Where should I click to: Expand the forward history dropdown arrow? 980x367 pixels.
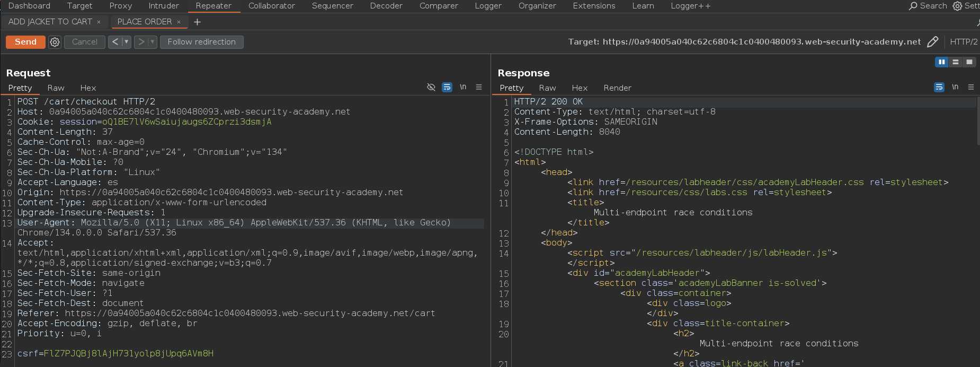coord(152,42)
